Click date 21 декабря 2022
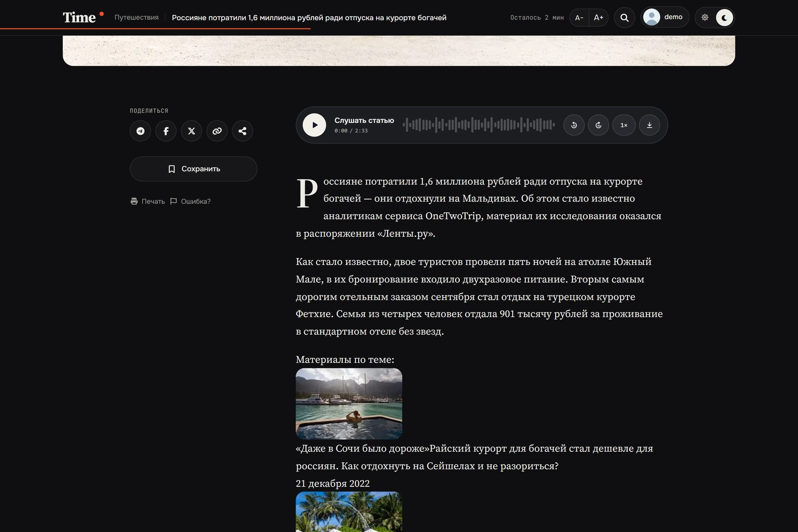This screenshot has height=532, width=798. tap(333, 484)
